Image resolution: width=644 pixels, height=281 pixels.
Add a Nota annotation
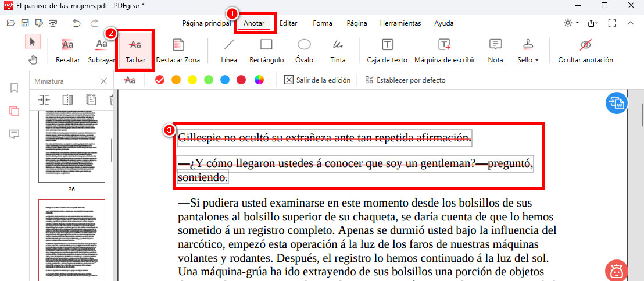point(495,51)
